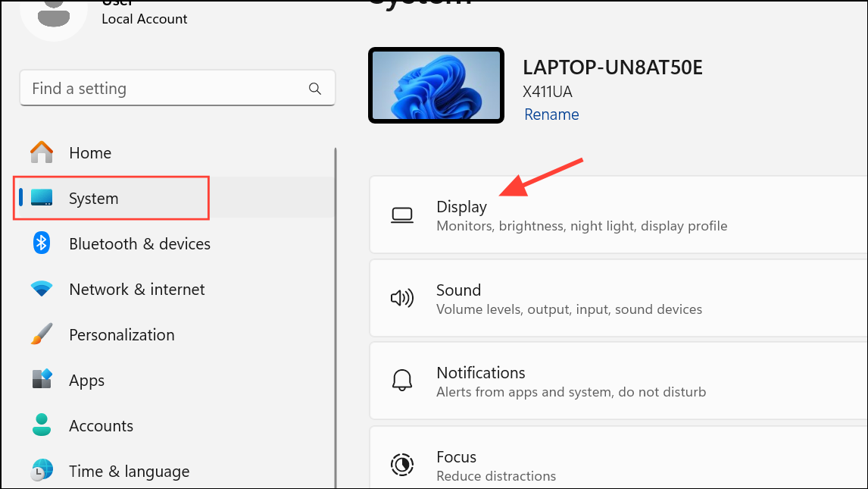Click the laptop thumbnail image
Screen dimensions: 868x489
tap(436, 84)
